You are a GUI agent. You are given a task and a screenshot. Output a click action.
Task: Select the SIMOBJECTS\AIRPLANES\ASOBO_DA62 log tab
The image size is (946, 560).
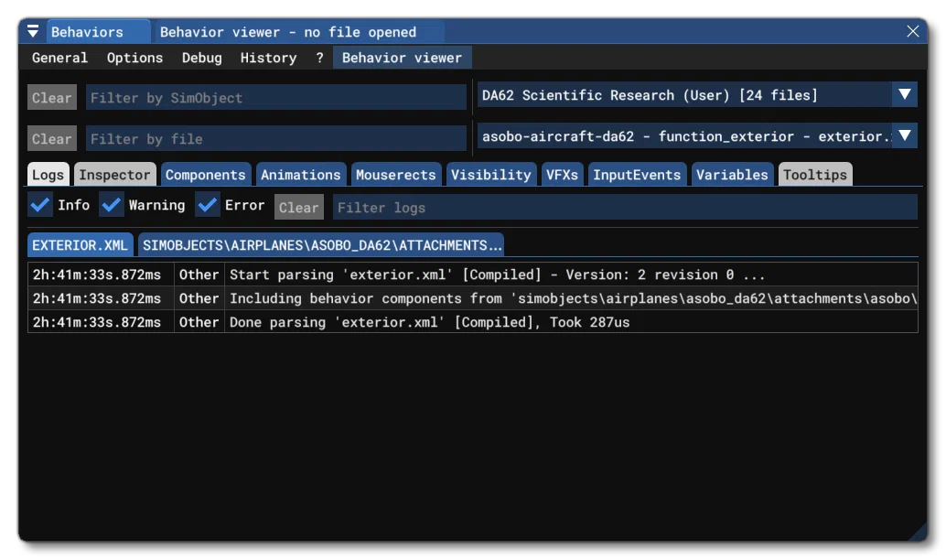tap(321, 245)
